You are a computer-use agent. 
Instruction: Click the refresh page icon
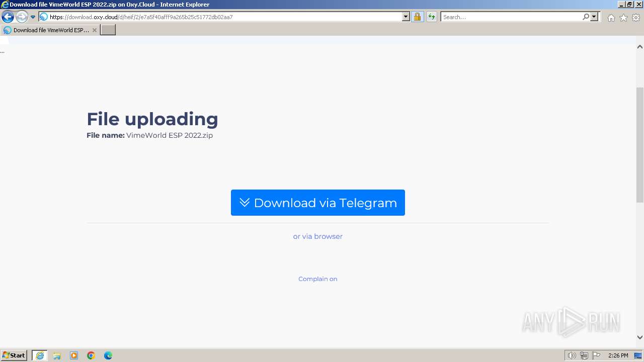pyautogui.click(x=432, y=17)
